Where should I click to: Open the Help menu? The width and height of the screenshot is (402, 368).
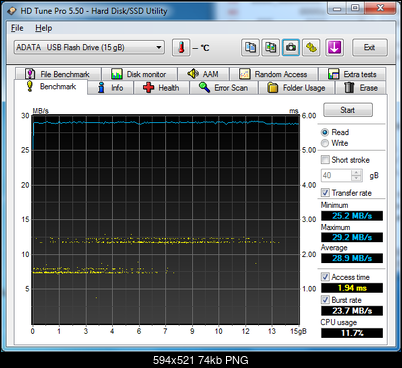43,28
